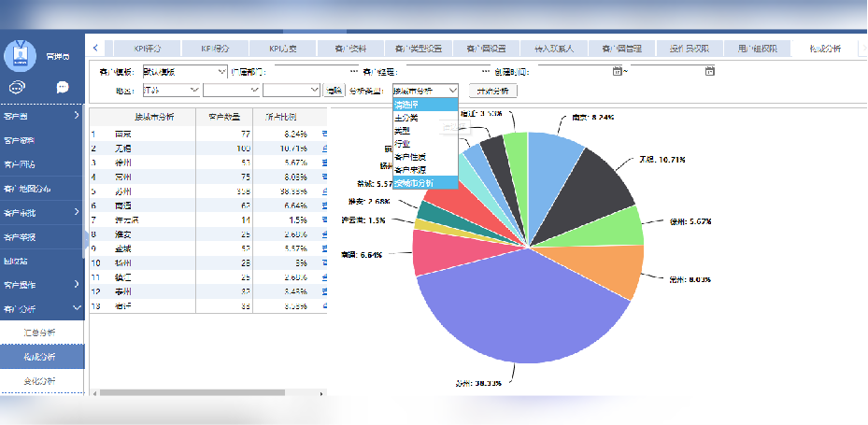Open the end date calendar picker icon
This screenshot has width=868, height=425.
coord(710,71)
